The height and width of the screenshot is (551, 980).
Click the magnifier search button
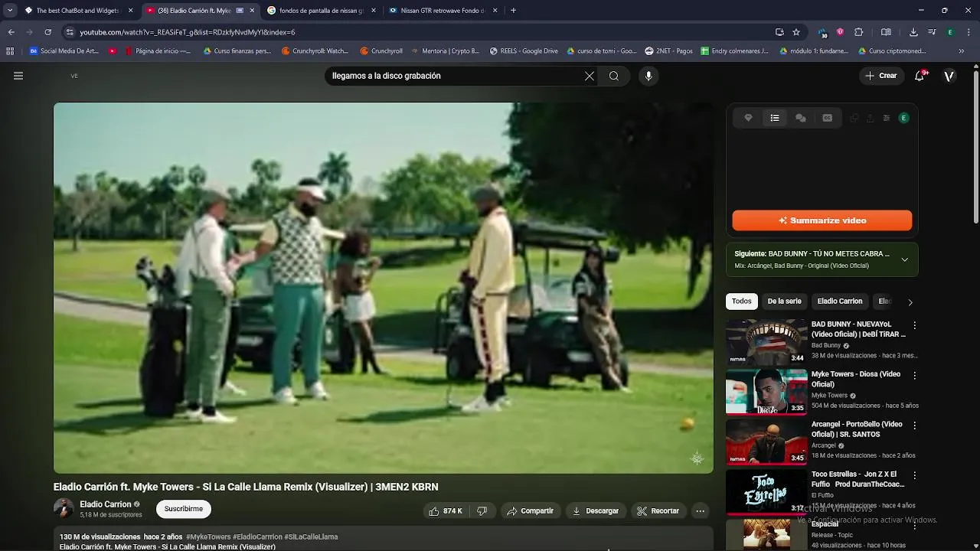coord(614,76)
